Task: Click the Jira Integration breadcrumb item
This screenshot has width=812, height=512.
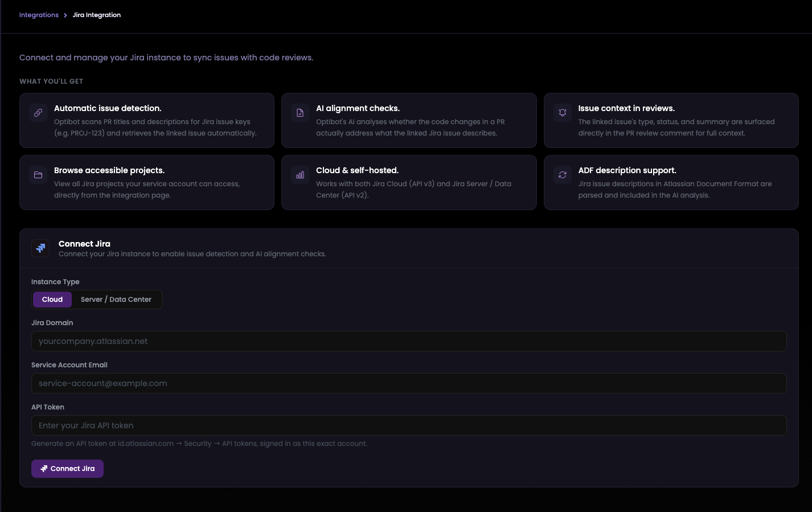Action: pos(97,15)
